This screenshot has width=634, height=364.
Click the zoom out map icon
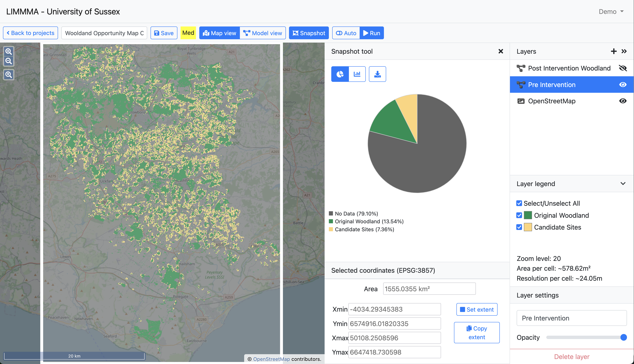9,61
